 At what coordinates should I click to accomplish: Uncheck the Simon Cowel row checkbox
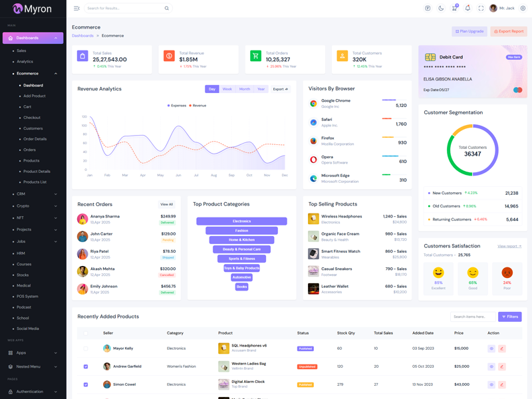(85, 384)
